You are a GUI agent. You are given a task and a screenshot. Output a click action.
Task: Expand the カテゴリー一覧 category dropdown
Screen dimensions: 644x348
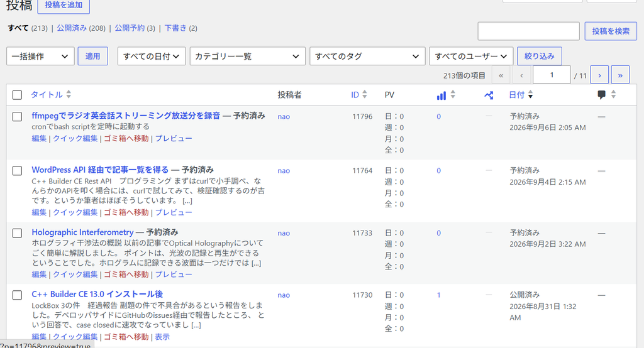247,57
